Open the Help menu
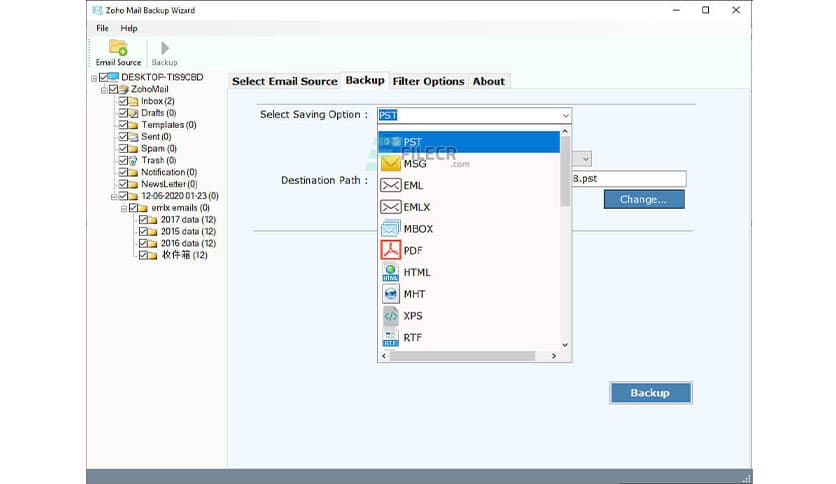Screen dimensions: 836x484 point(129,28)
